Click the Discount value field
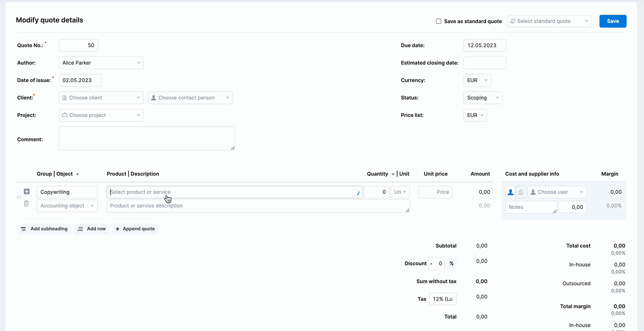644x331 pixels. (x=439, y=264)
